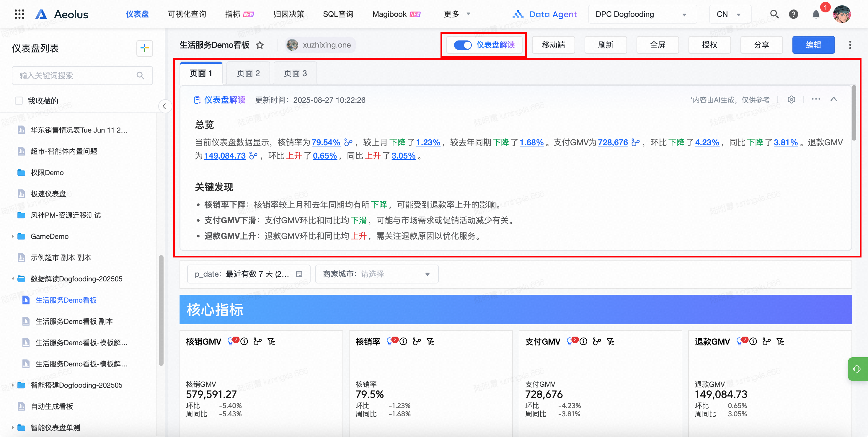Click the lineage icon beside 核销GMV title
868x437 pixels.
tap(258, 342)
